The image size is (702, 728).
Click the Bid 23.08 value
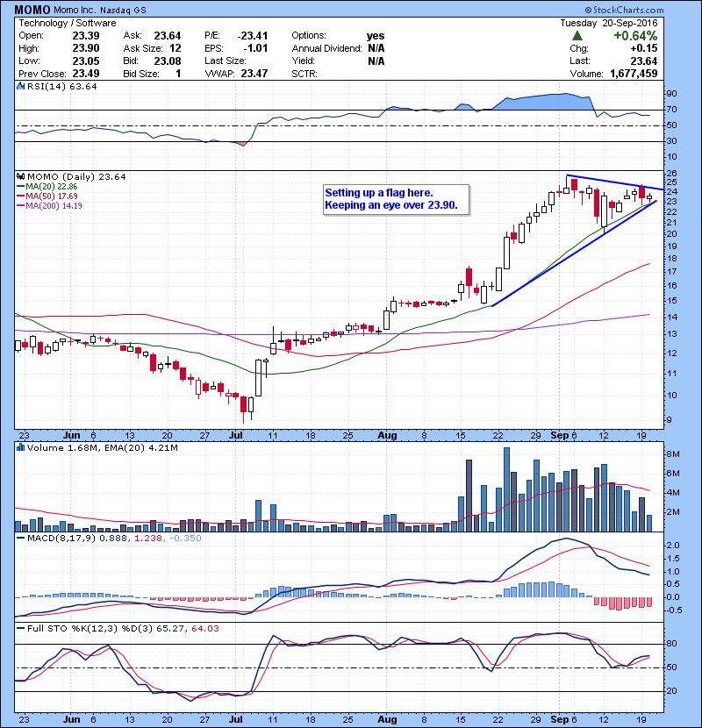point(168,61)
